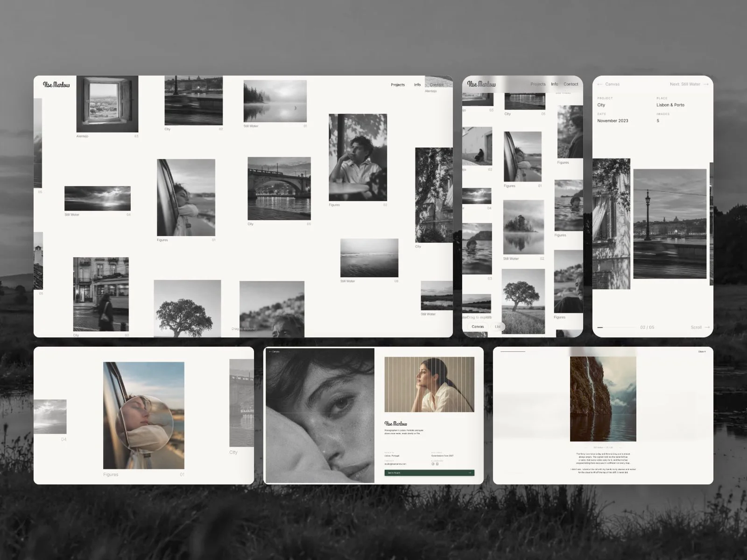
Task: Click the Get in Touch button
Action: point(430,473)
